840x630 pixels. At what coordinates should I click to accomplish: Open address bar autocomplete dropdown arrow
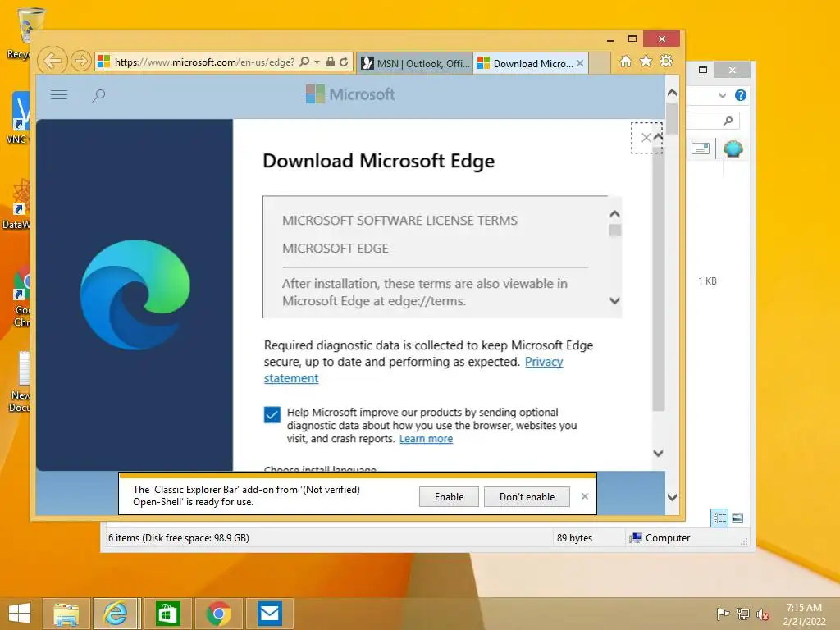tap(317, 62)
